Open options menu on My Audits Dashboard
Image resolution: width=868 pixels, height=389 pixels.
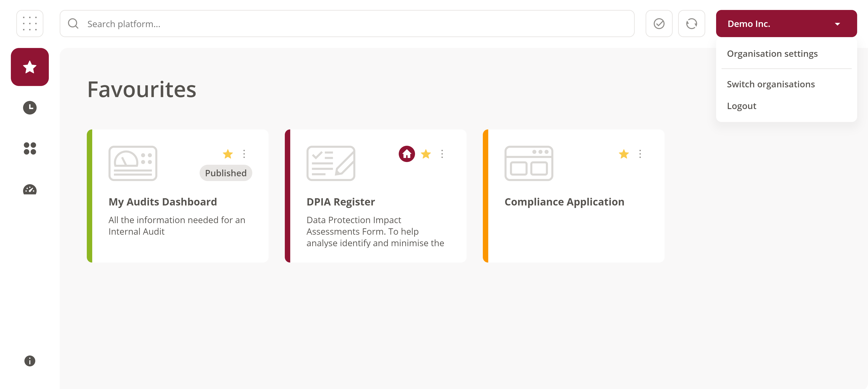click(244, 154)
